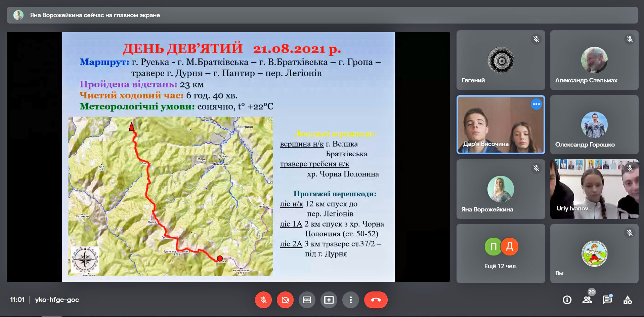
Task: Select Олександр Горошко's participant tile
Action: pos(594,125)
